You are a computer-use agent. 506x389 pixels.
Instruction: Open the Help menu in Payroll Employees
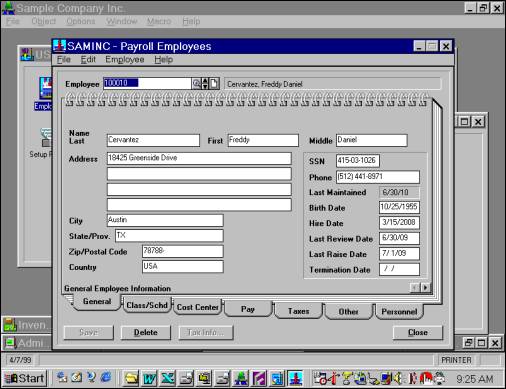pyautogui.click(x=163, y=60)
